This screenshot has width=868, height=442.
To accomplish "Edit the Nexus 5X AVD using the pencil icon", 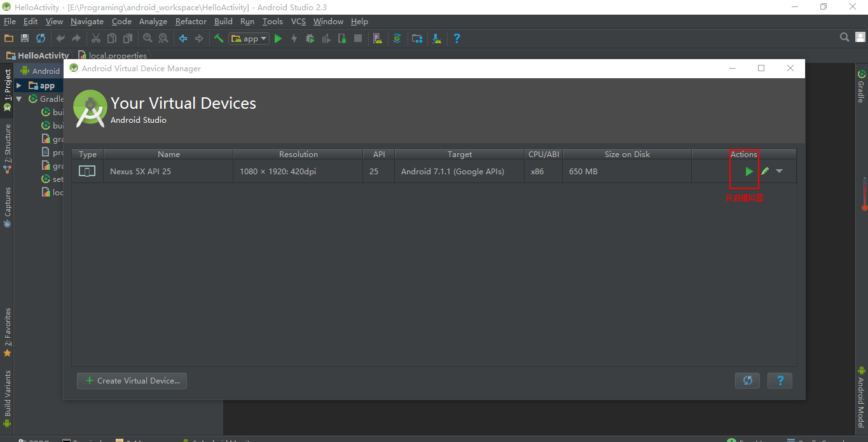I will [765, 171].
